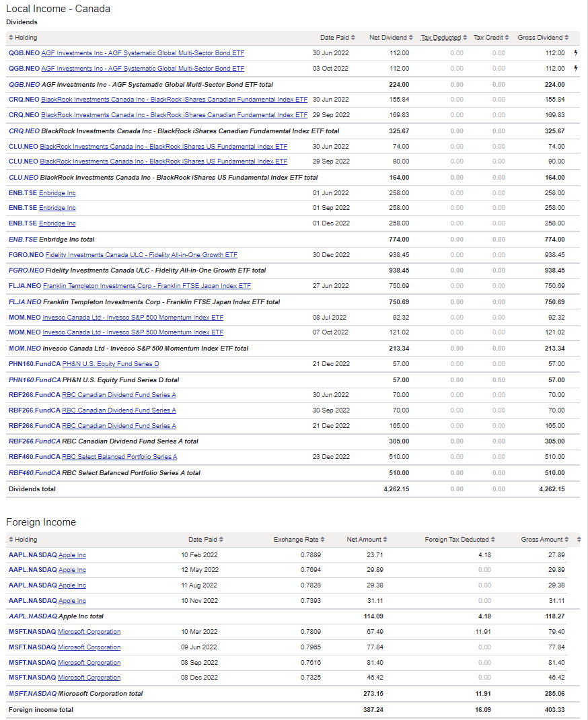This screenshot has height=720, width=588.
Task: Select exchange rate 0.7889 for Apple
Action: point(311,555)
